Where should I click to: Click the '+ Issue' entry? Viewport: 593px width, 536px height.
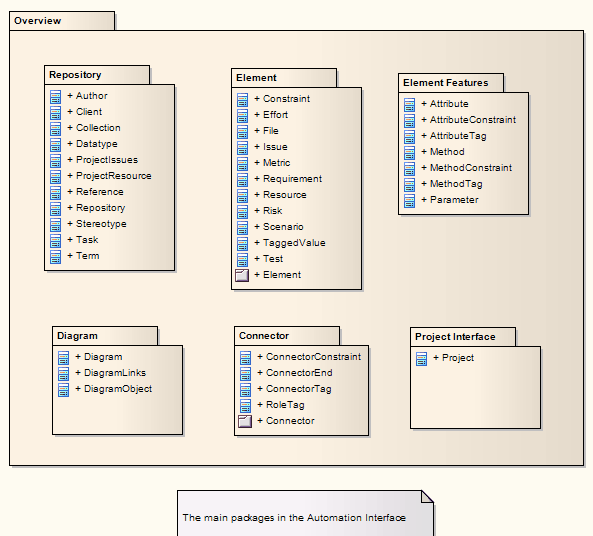(271, 147)
